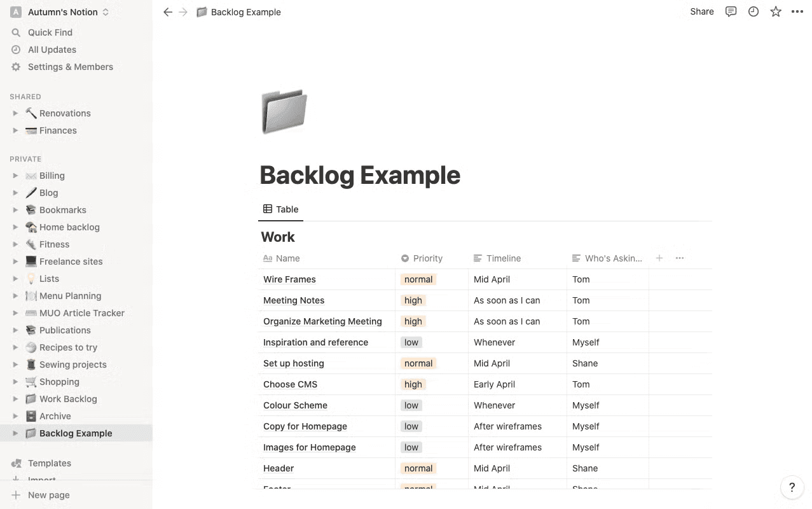
Task: Click the high priority tag on Choose CMS
Action: pyautogui.click(x=413, y=384)
